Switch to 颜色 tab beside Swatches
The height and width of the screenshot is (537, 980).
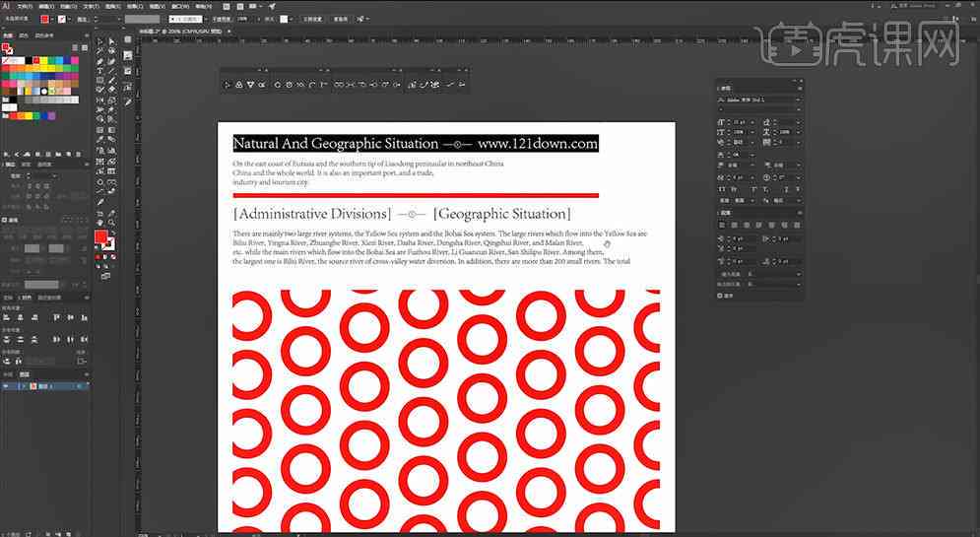tap(23, 35)
